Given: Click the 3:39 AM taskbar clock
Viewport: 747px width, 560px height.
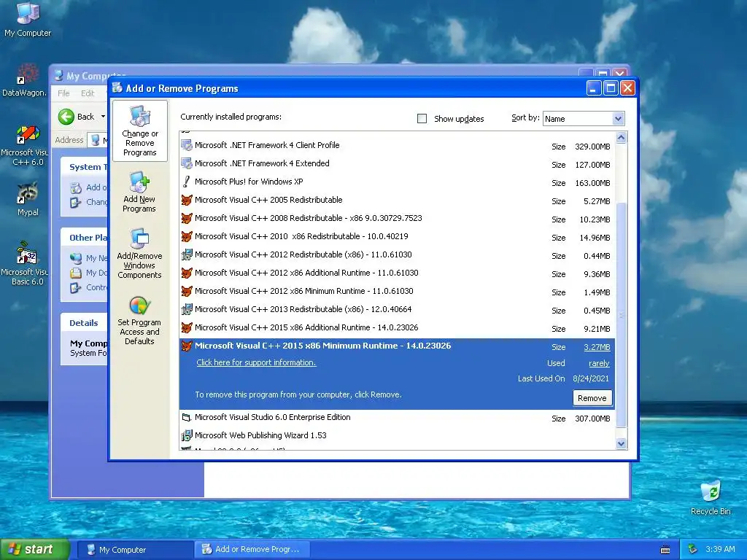Looking at the screenshot, I should coord(720,549).
